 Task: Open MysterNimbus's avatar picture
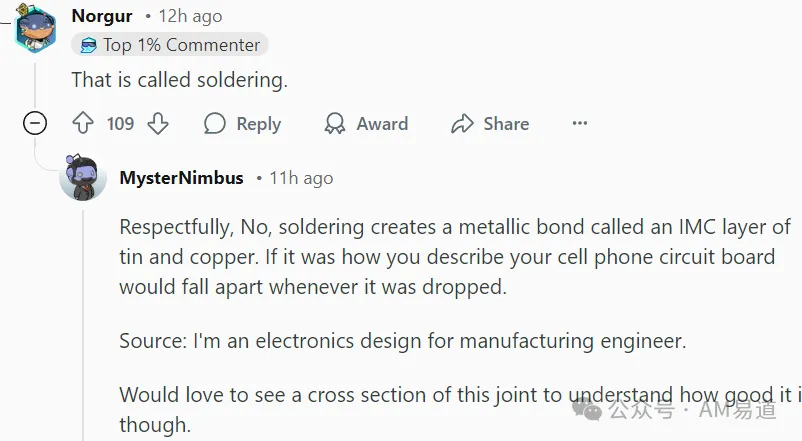point(83,178)
